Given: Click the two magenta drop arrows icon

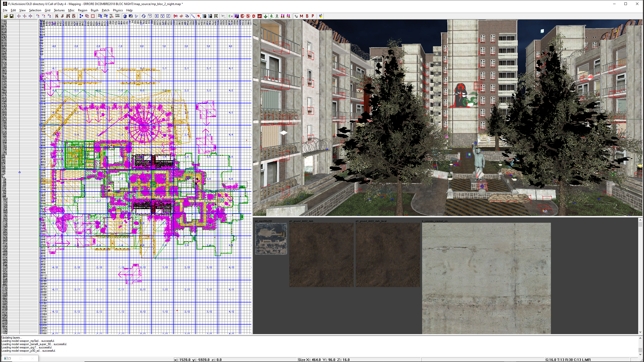Looking at the screenshot, I should pos(283,16).
